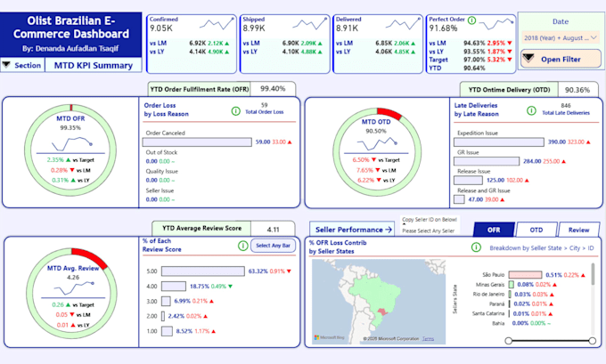Viewport: 606px width, 364px height.
Task: Click Seller Performance arrow icon
Action: pos(389,230)
